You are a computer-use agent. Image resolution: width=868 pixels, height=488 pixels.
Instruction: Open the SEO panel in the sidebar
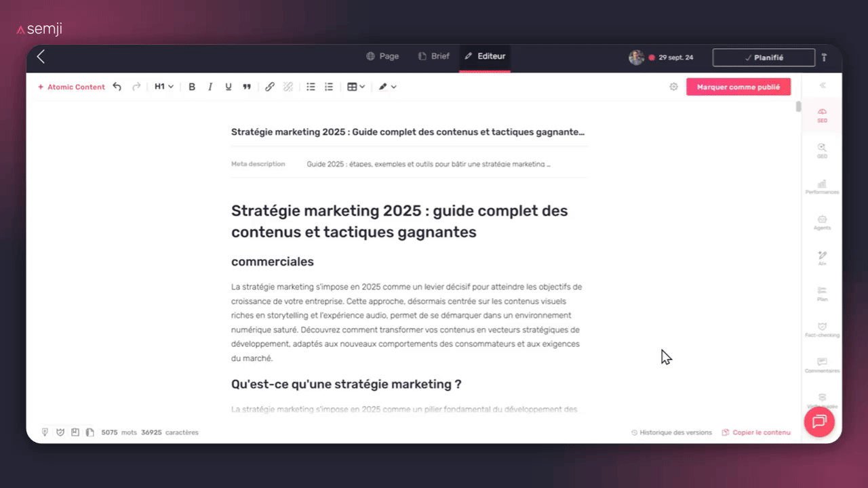tap(822, 115)
